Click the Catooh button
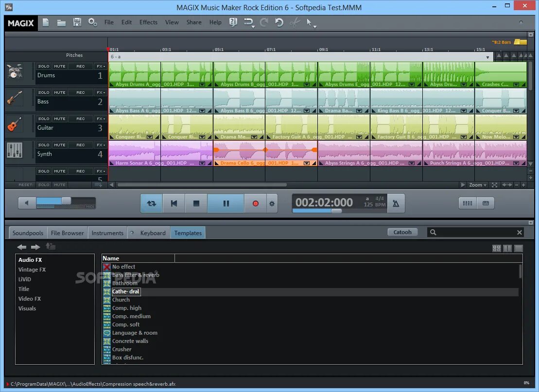 (402, 232)
